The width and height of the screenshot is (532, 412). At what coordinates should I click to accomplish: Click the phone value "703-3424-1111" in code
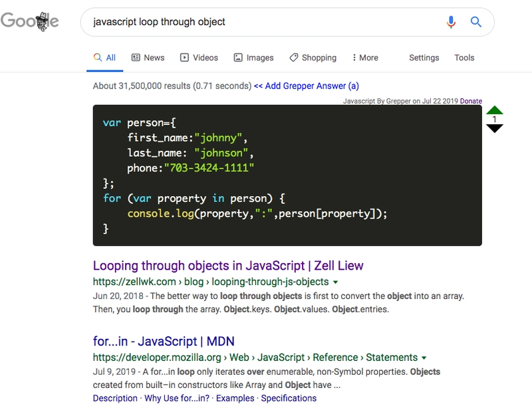(x=209, y=168)
